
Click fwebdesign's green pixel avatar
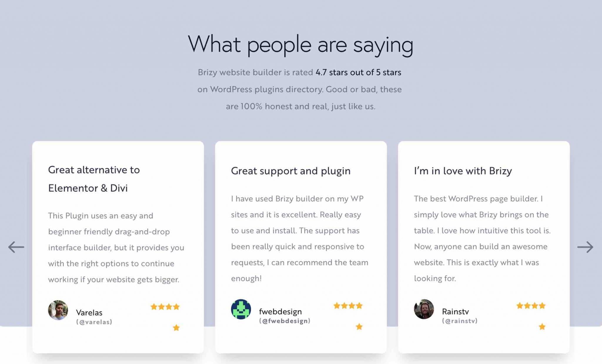241,309
